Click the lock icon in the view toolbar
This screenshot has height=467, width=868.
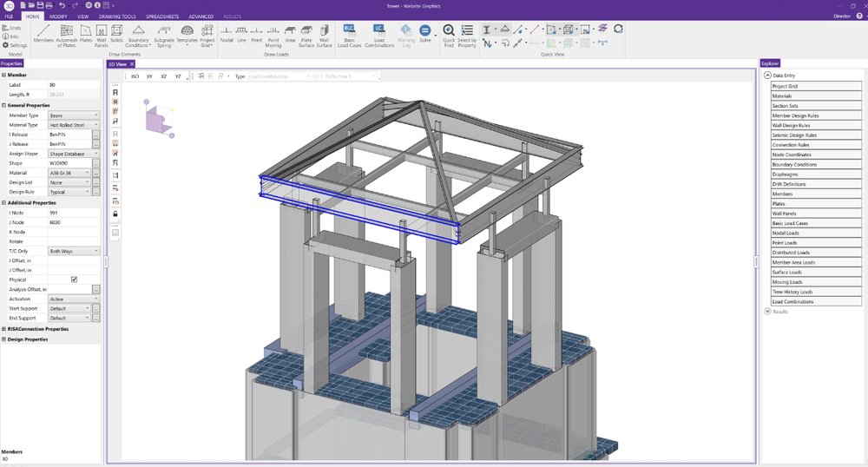point(115,214)
